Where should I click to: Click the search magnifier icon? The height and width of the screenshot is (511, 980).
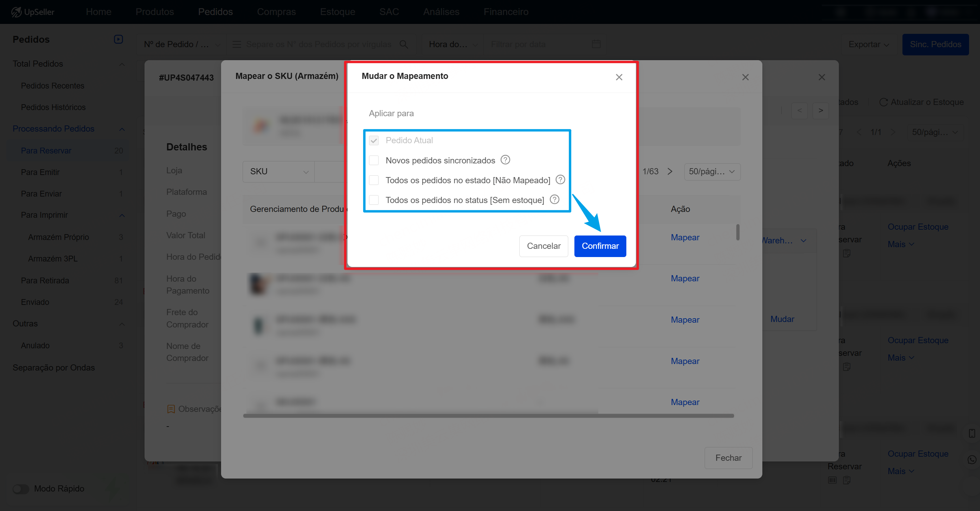point(404,44)
